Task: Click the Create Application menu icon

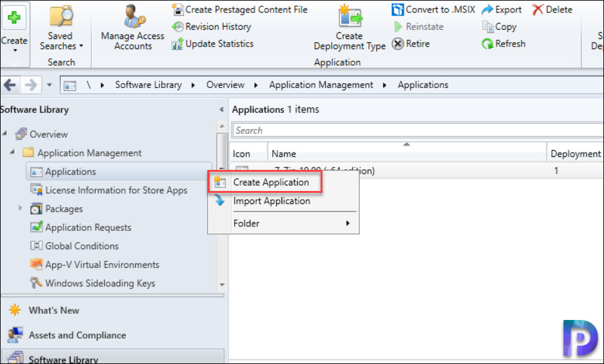Action: 220,182
